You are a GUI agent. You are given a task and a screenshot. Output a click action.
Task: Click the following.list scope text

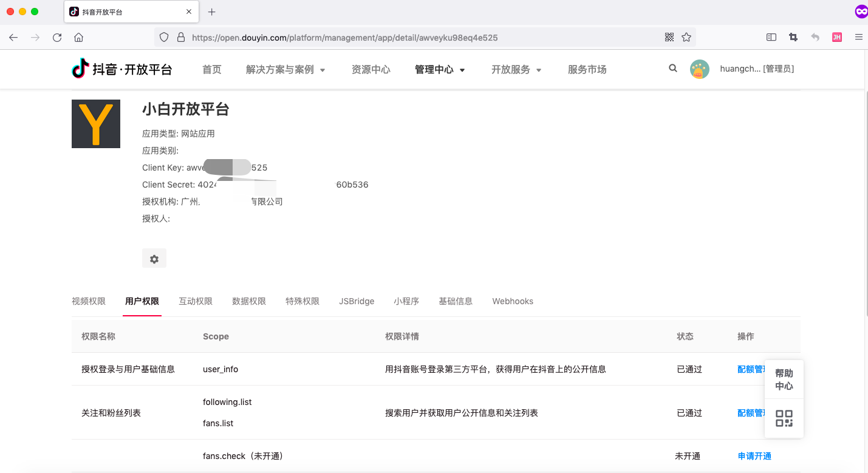227,402
